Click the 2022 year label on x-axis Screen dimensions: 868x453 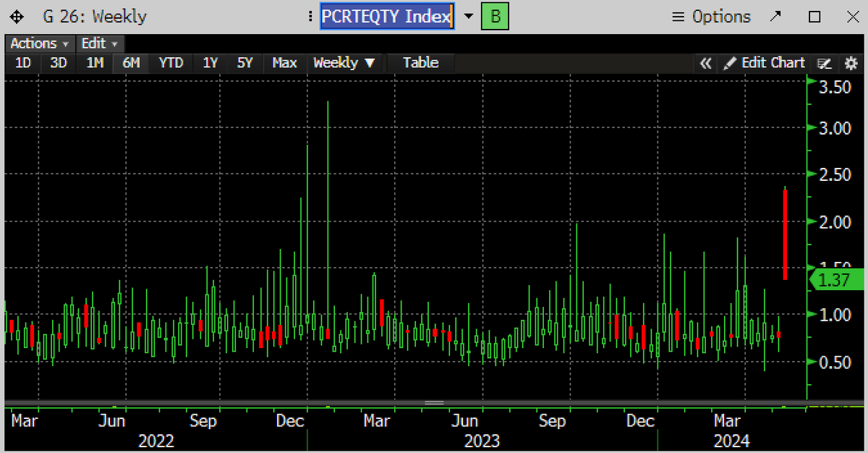[x=156, y=441]
